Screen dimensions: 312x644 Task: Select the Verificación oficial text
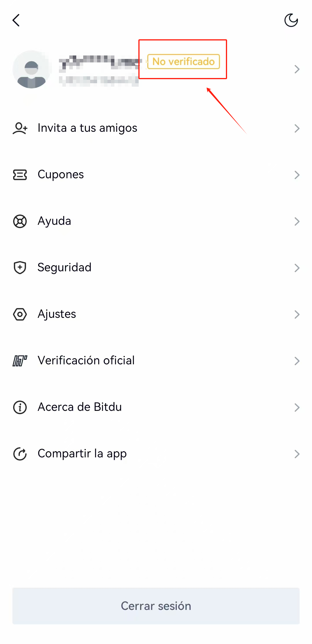coord(86,360)
